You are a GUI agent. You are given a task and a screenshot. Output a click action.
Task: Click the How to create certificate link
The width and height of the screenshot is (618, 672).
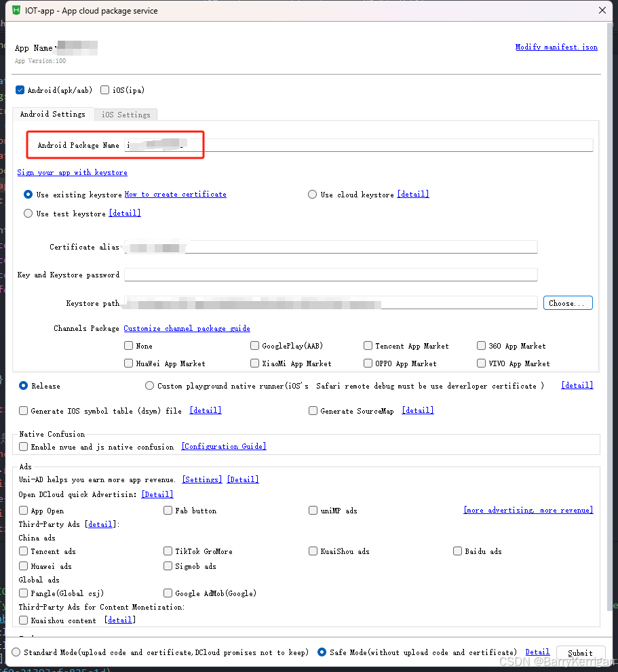coord(175,194)
